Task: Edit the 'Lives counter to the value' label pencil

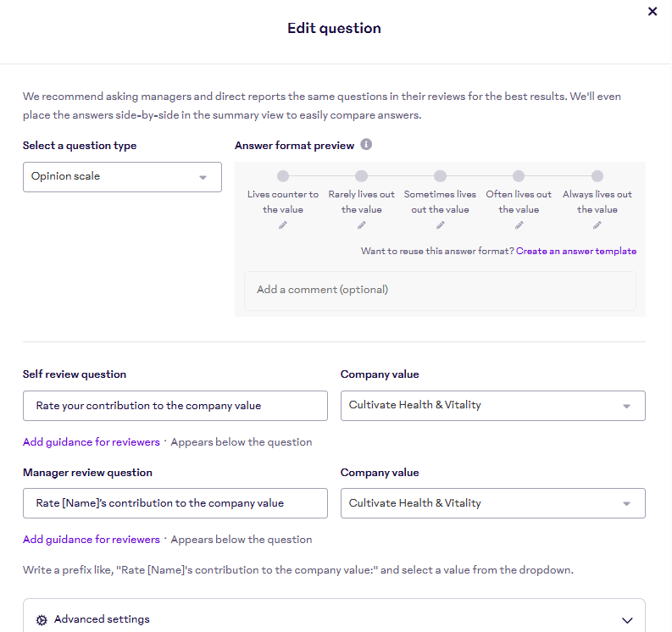Action: click(283, 225)
